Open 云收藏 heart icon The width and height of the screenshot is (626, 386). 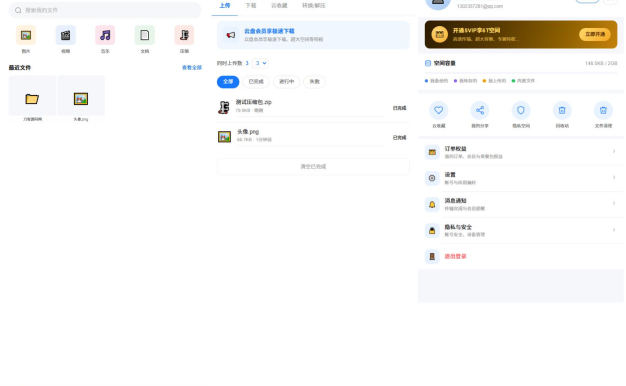pos(439,110)
